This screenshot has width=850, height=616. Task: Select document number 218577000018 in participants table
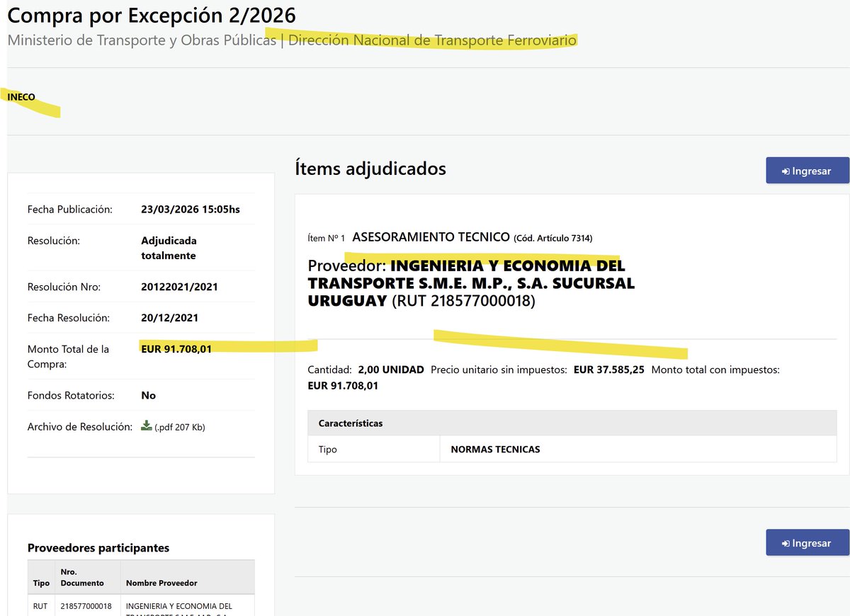tap(86, 606)
